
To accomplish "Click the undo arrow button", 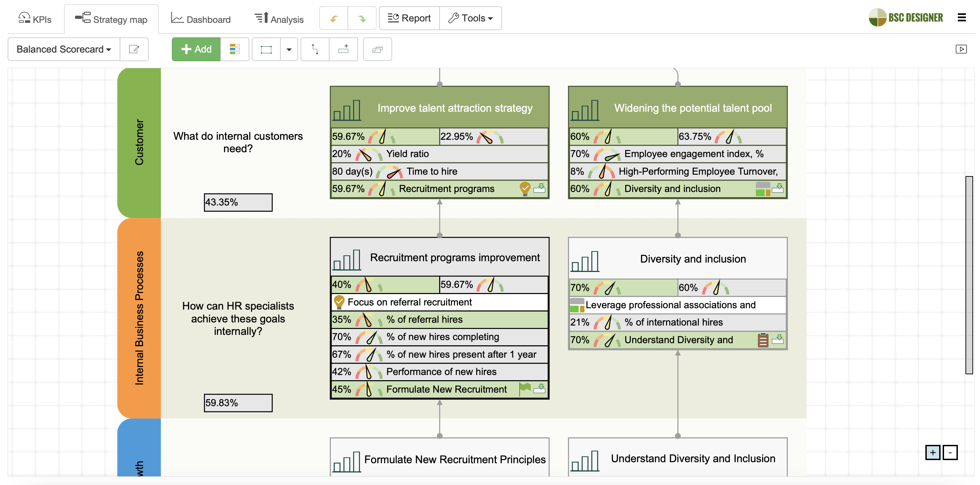I will pos(334,18).
